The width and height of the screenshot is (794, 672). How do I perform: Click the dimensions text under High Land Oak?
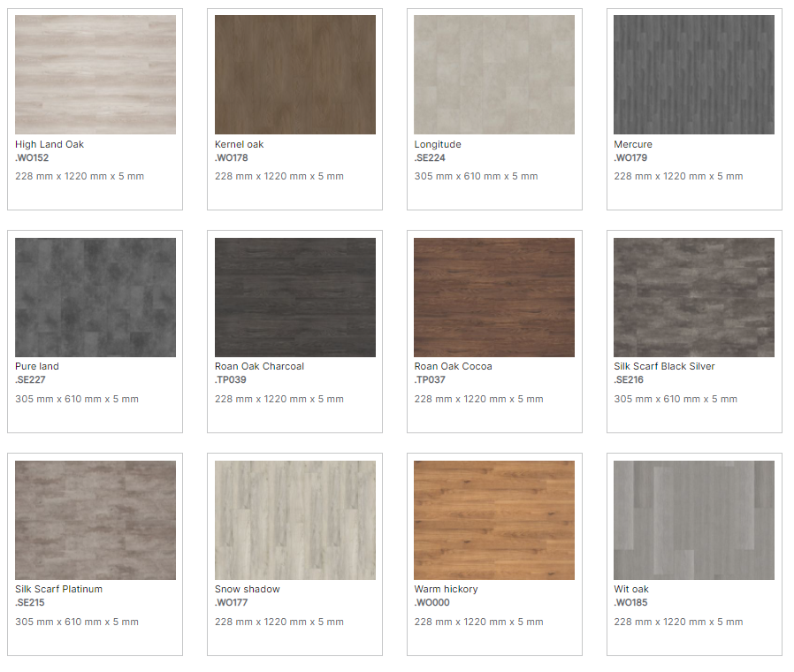point(80,176)
